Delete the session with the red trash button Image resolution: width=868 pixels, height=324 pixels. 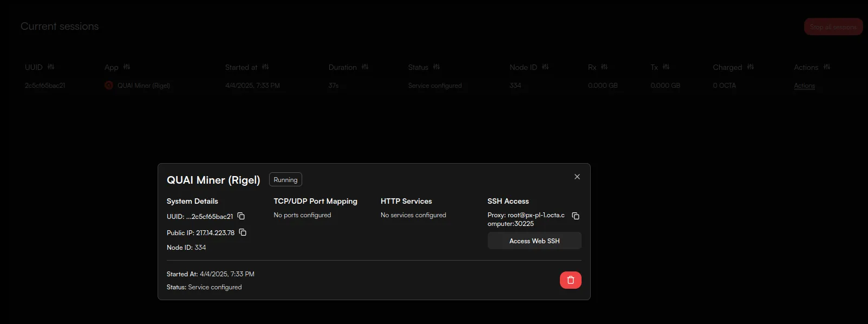(571, 280)
